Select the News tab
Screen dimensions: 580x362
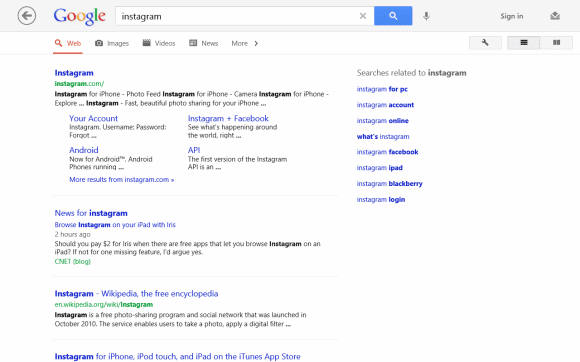pyautogui.click(x=203, y=44)
